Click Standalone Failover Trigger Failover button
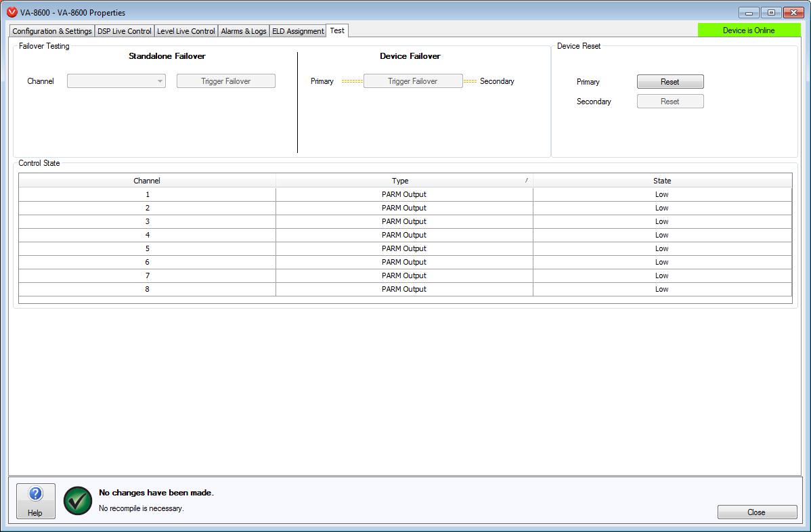 226,81
